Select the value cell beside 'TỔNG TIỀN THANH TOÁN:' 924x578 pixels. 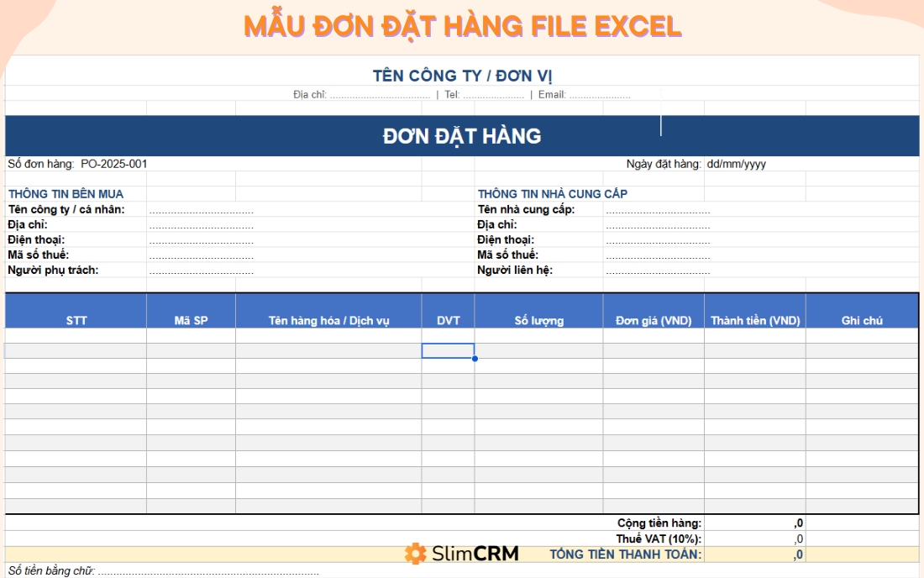tap(755, 554)
